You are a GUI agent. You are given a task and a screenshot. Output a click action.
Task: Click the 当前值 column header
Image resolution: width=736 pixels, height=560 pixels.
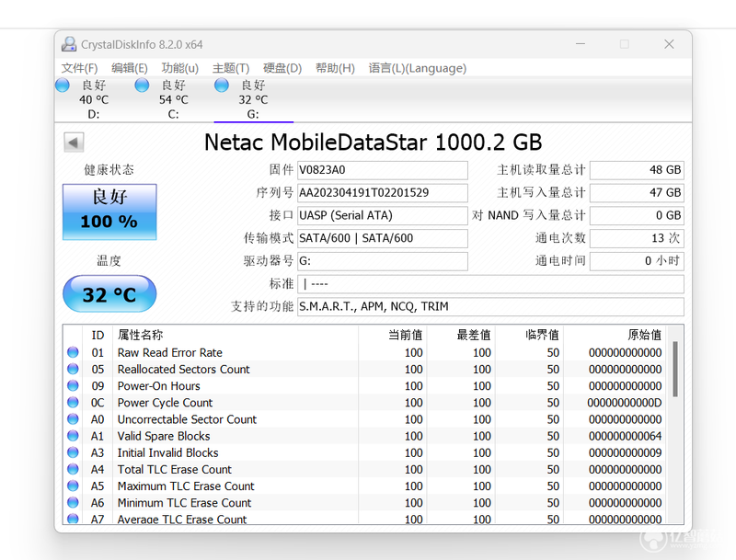393,335
